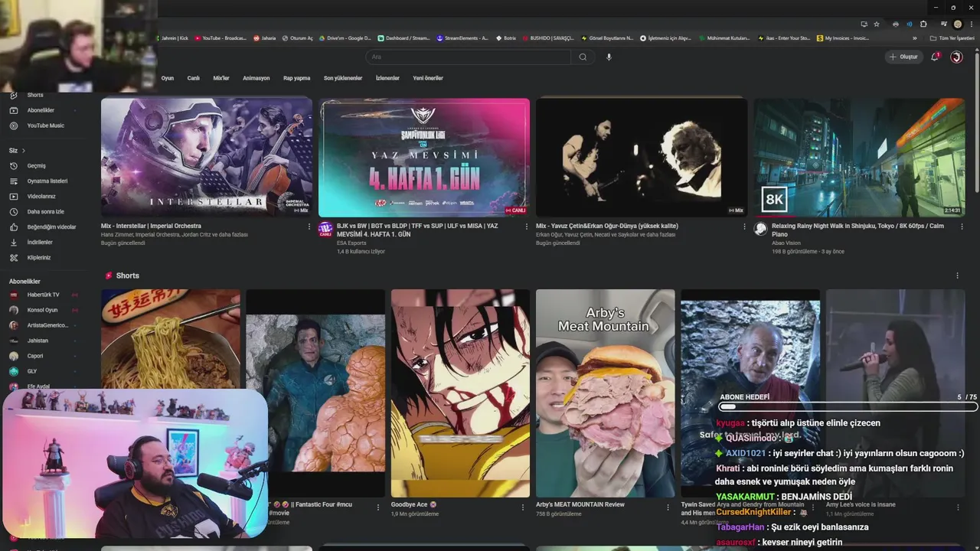The width and height of the screenshot is (980, 551).
Task: Open options menu for Yavuz Çetin mix
Action: (x=744, y=227)
